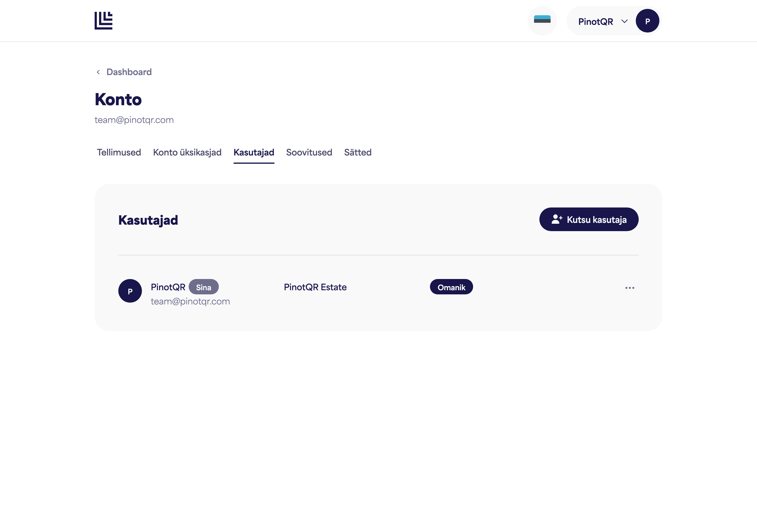Go back to Dashboard link
Image resolution: width=757 pixels, height=532 pixels.
click(x=129, y=72)
